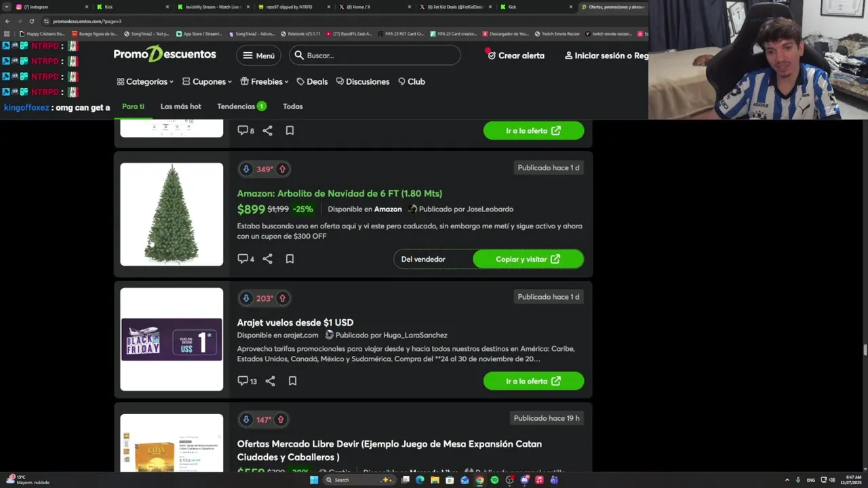Screen dimensions: 868x488
Task: Open the Microsoft Store taskbar icon
Action: [450, 480]
